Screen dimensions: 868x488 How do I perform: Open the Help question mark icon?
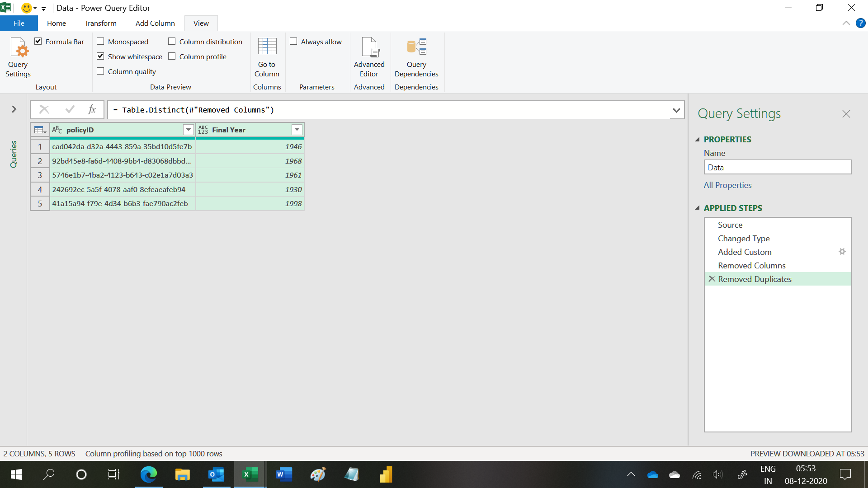860,23
